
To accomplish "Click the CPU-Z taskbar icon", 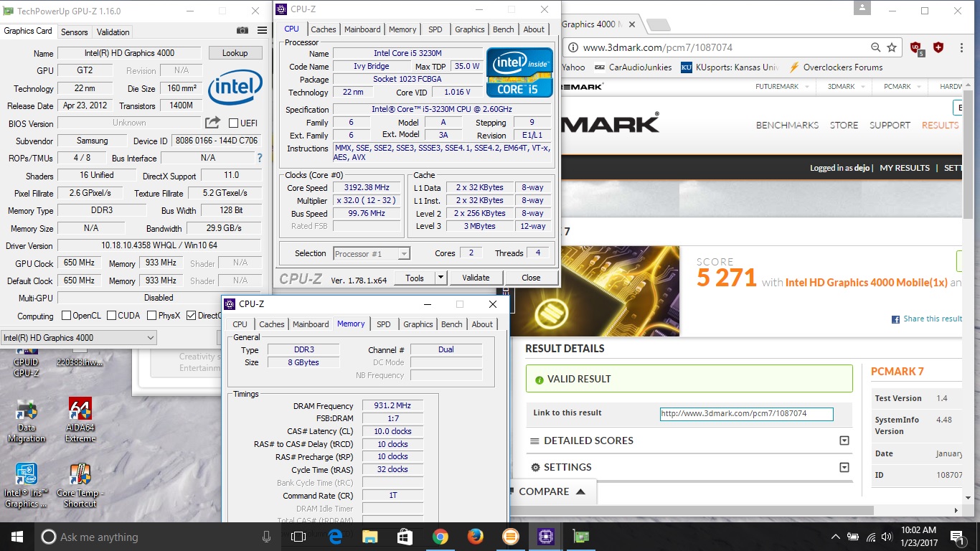I will coord(545,537).
